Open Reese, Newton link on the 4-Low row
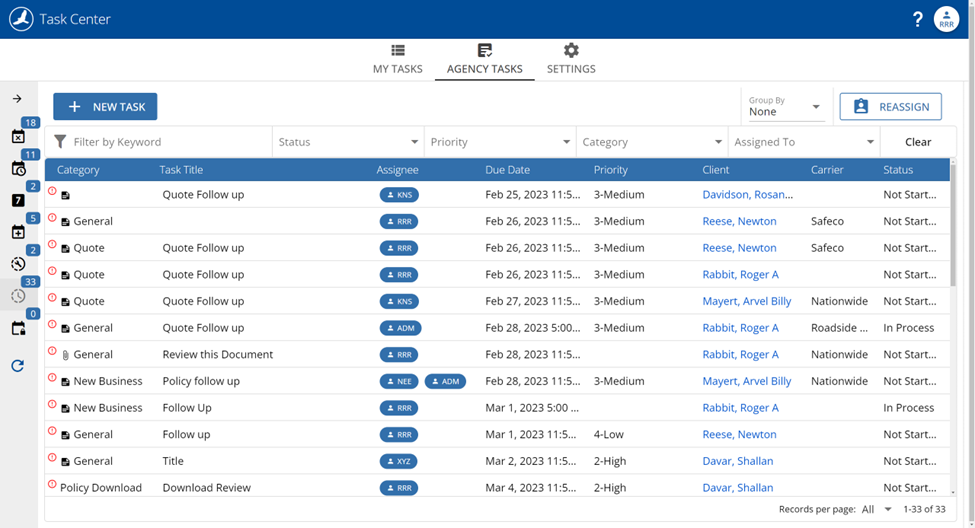Image resolution: width=975 pixels, height=528 pixels. [739, 435]
